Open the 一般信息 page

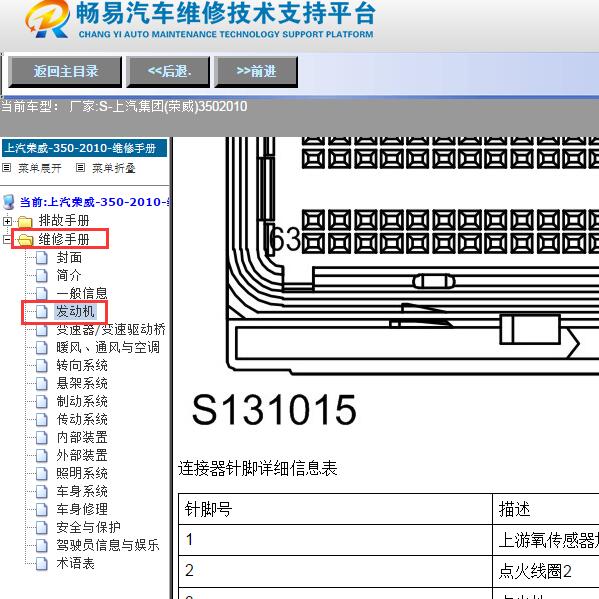[82, 293]
